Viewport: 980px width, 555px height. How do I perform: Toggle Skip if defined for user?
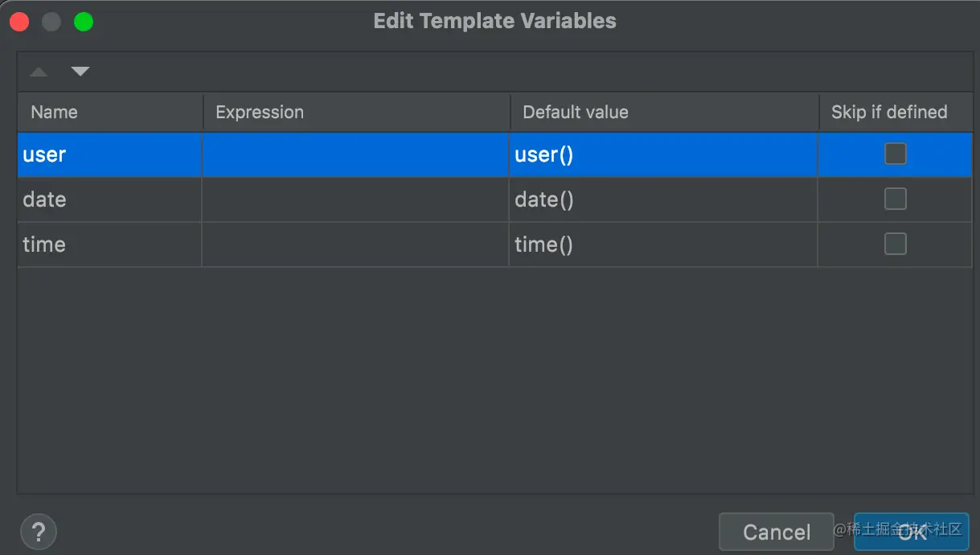895,154
